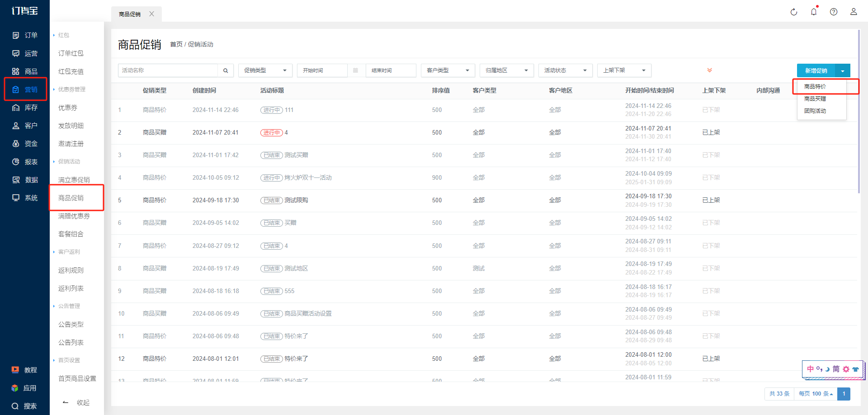Open 商品促销 in the submenu
Screen dimensions: 868x415
click(71, 198)
